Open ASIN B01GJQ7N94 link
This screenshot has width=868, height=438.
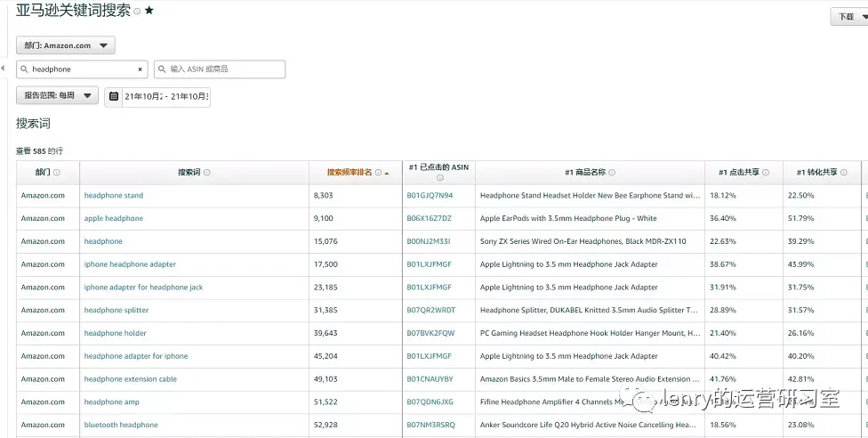[x=430, y=195]
